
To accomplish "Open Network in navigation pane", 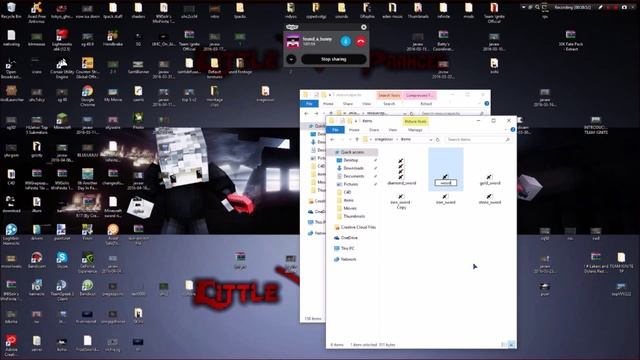I will [x=348, y=260].
